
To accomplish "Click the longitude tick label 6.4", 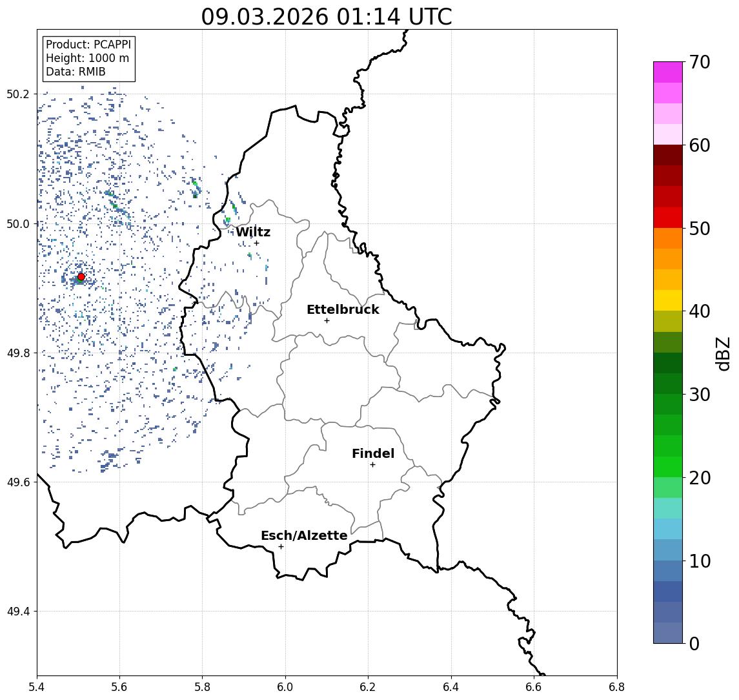I will click(x=451, y=687).
